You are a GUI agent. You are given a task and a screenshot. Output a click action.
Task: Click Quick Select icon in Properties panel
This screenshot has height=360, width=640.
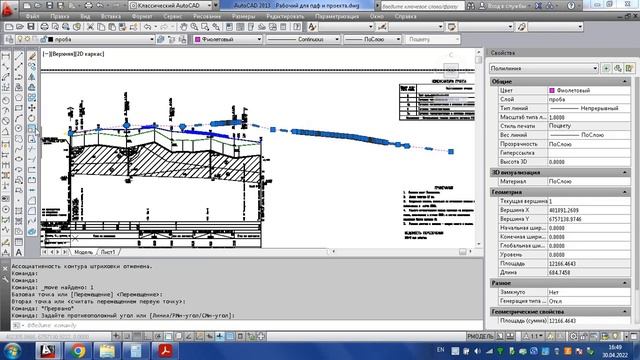[x=629, y=68]
